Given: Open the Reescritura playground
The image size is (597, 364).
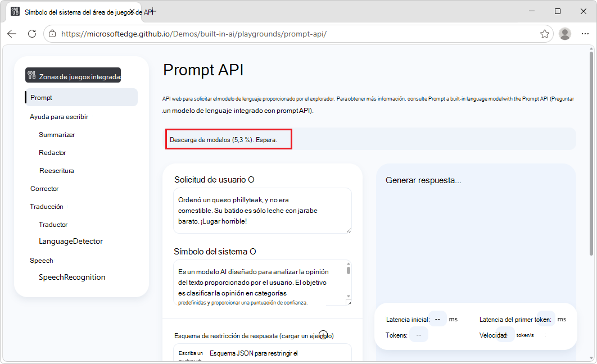Looking at the screenshot, I should (x=57, y=171).
